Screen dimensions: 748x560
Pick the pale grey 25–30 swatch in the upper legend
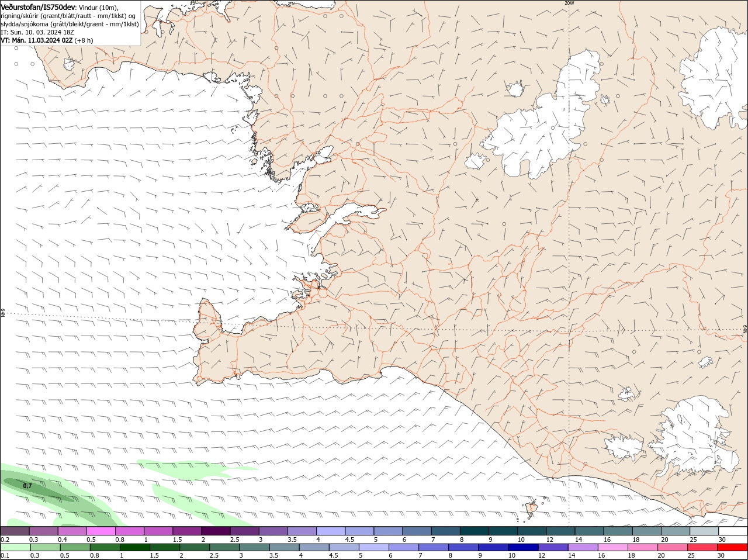[704, 531]
